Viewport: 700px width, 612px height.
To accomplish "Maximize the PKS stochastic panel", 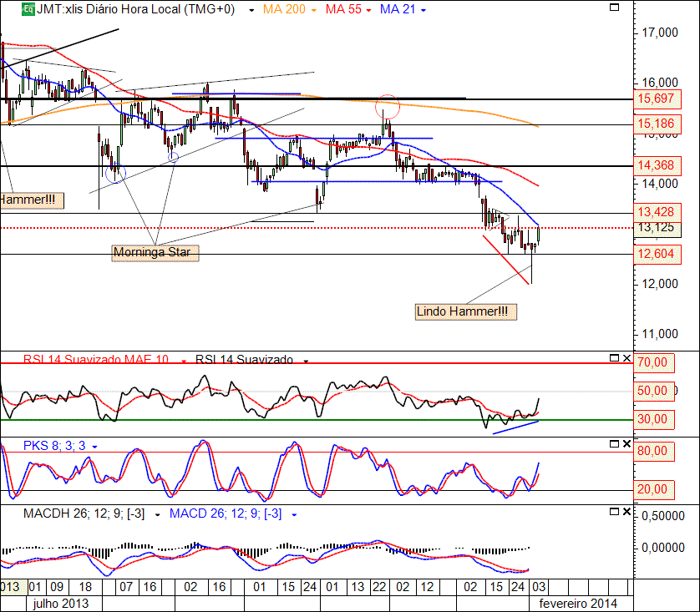I will pos(614,444).
